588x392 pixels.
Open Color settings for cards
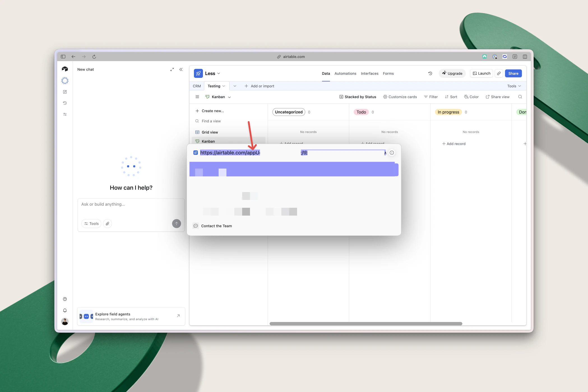[471, 97]
